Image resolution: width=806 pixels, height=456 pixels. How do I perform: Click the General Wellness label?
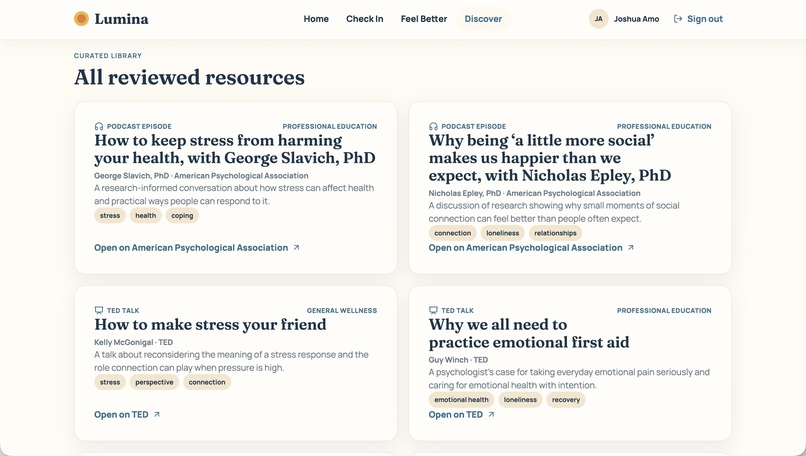pos(342,311)
